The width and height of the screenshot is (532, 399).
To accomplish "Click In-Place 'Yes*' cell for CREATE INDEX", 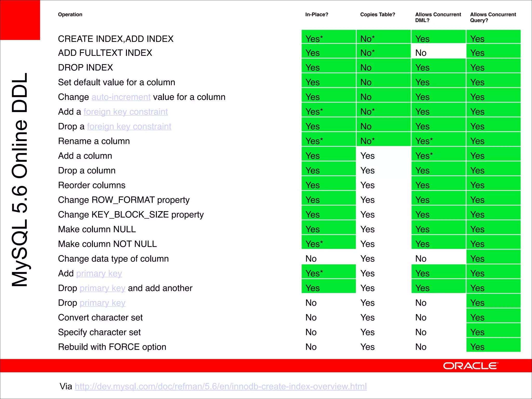I will pyautogui.click(x=329, y=37).
